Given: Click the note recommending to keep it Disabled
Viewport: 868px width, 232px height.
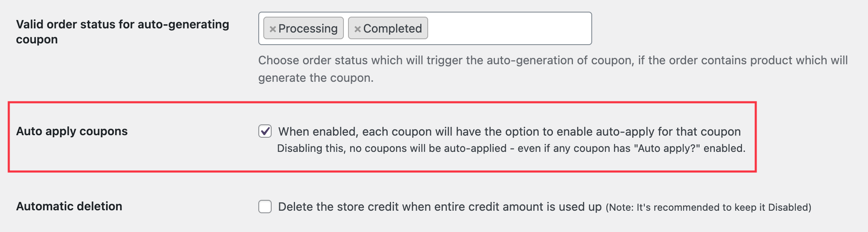Looking at the screenshot, I should tap(709, 207).
